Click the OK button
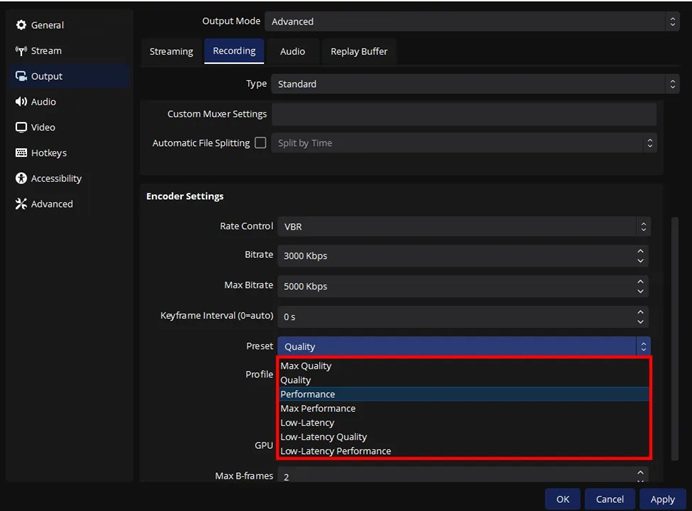Screen dimensions: 692x511 click(562, 498)
